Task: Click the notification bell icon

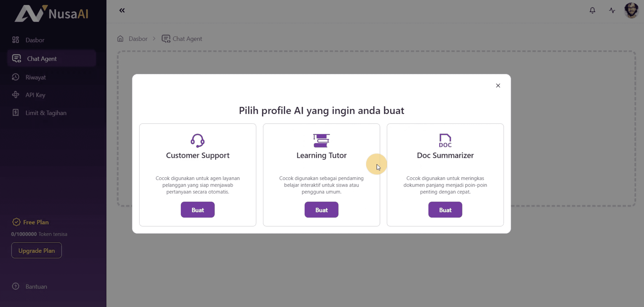Action: pyautogui.click(x=592, y=11)
